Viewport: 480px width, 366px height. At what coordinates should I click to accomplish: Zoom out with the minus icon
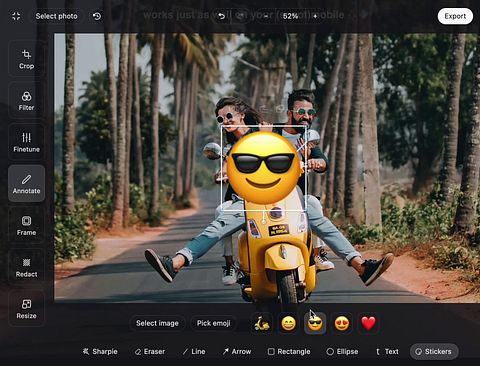point(266,16)
